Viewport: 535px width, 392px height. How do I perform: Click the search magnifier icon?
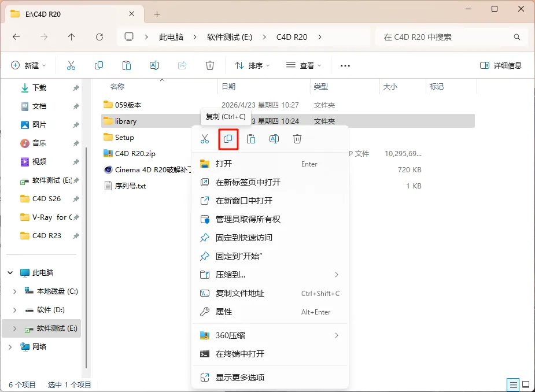[x=517, y=37]
